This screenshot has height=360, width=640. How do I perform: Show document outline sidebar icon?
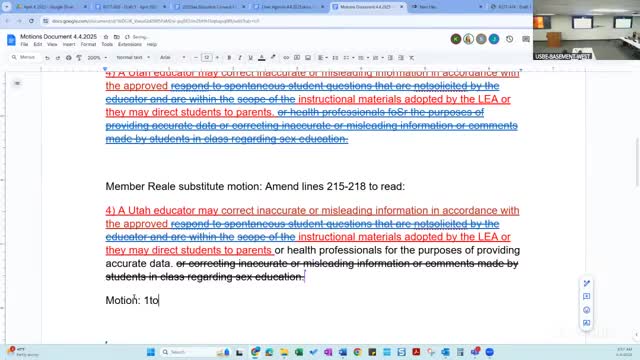[x=17, y=83]
